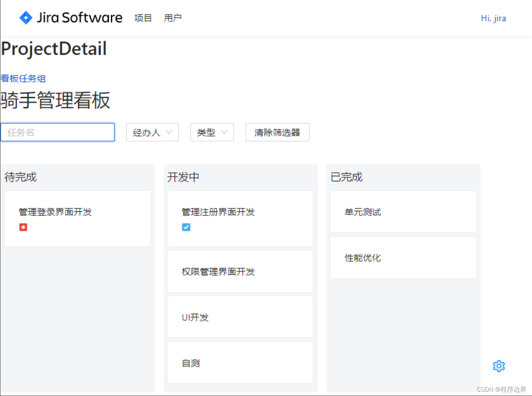This screenshot has height=396, width=532.
Task: Open the 项目 menu in header
Action: [x=143, y=18]
